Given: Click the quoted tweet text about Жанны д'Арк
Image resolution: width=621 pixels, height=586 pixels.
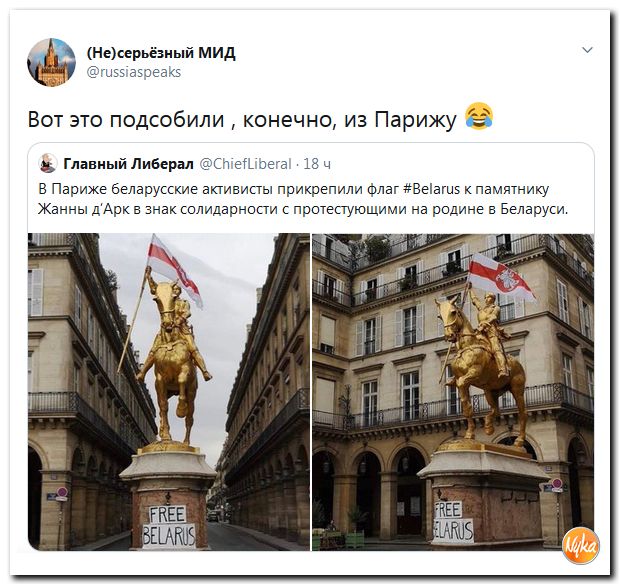Looking at the screenshot, I should coord(303,209).
